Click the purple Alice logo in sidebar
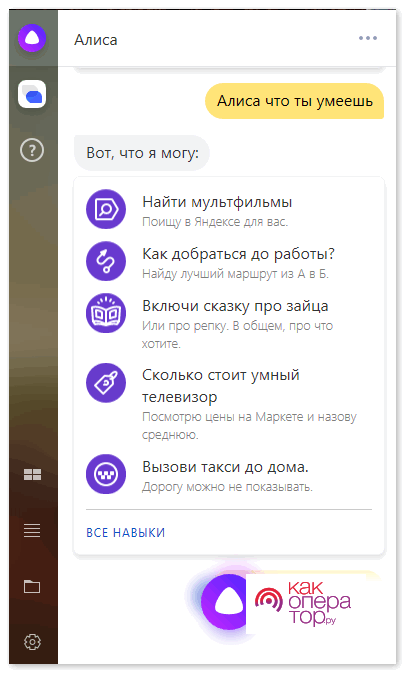 coord(32,38)
